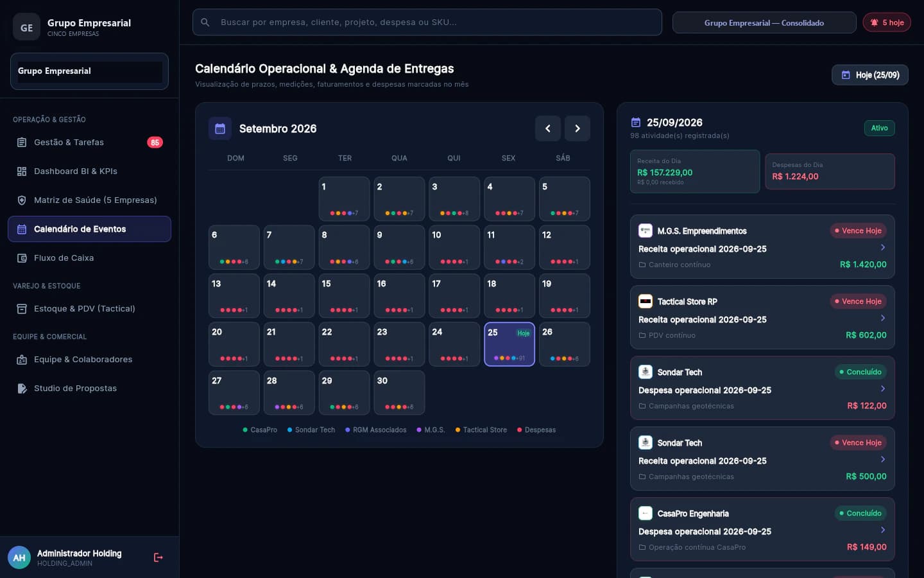Go to previous month with left arrow
This screenshot has height=578, width=924.
(x=548, y=128)
